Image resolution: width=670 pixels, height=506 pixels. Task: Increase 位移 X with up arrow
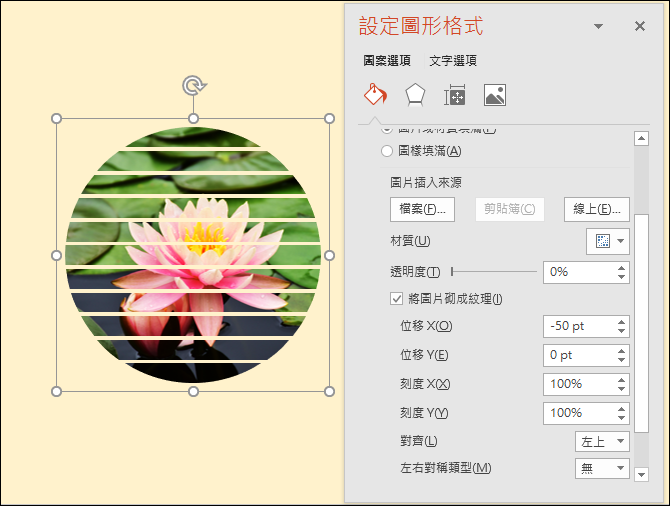[621, 322]
